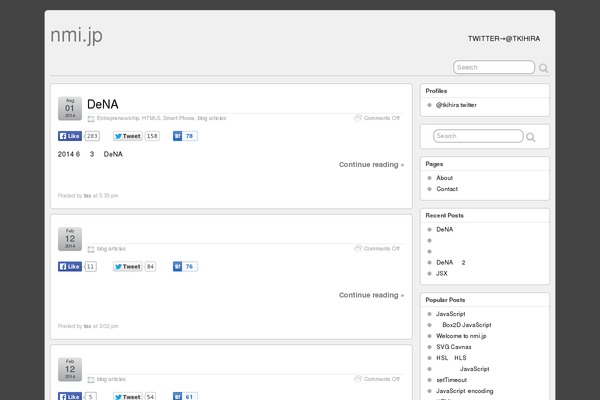600x400 pixels.
Task: Click Tweet button with 84 count
Action: (x=127, y=266)
